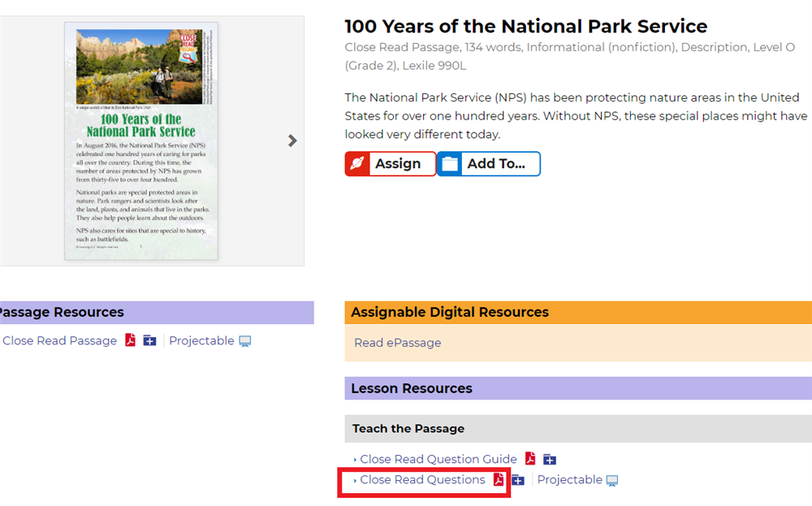Click the Teach the Passage section header
Viewport: 812px width, 506px height.
[x=408, y=429]
